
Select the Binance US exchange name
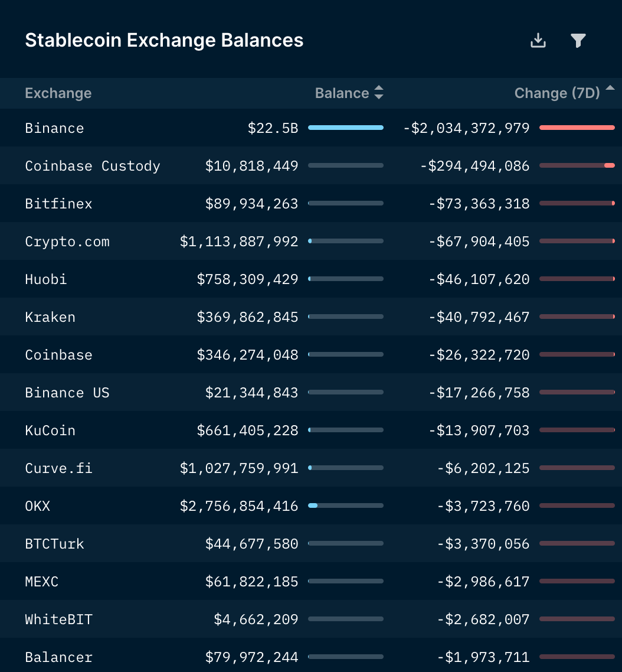67,393
